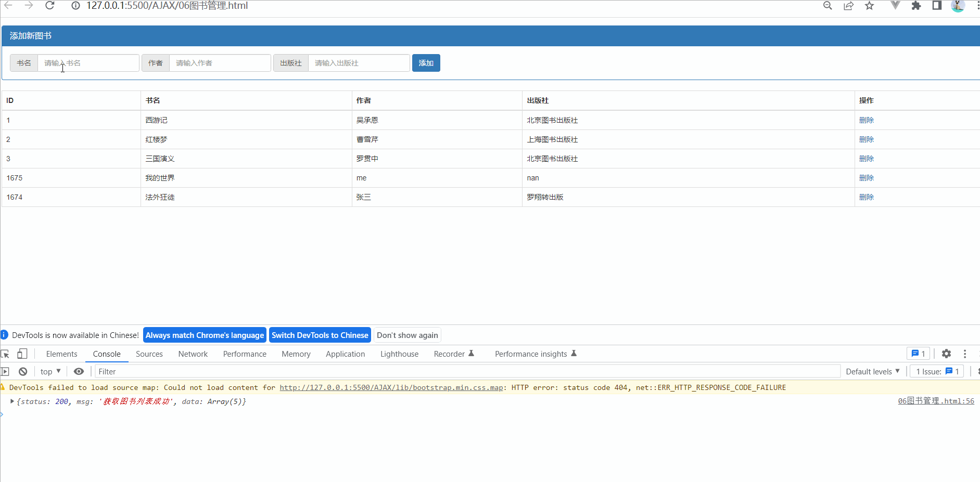Delete the 西游记 book row
980x482 pixels.
click(867, 120)
